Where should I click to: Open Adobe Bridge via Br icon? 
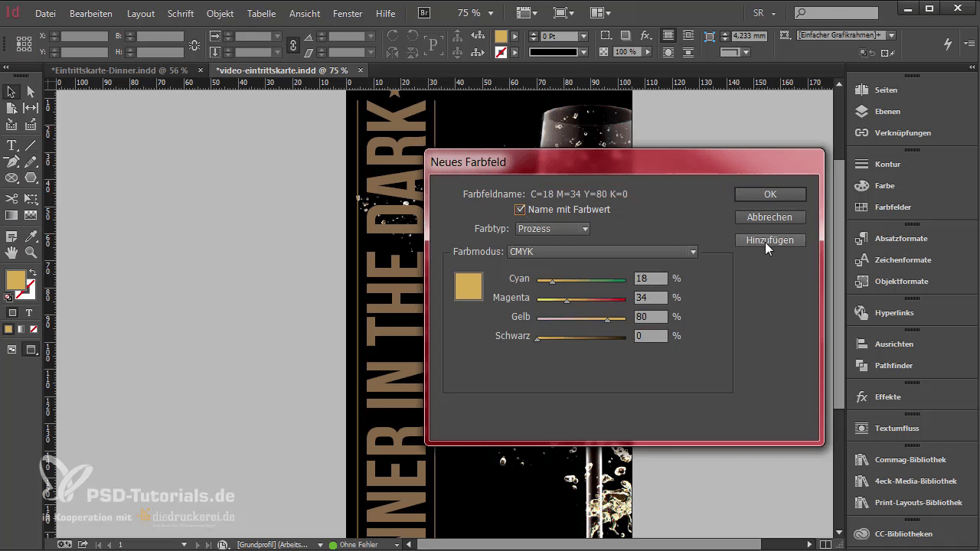click(424, 13)
